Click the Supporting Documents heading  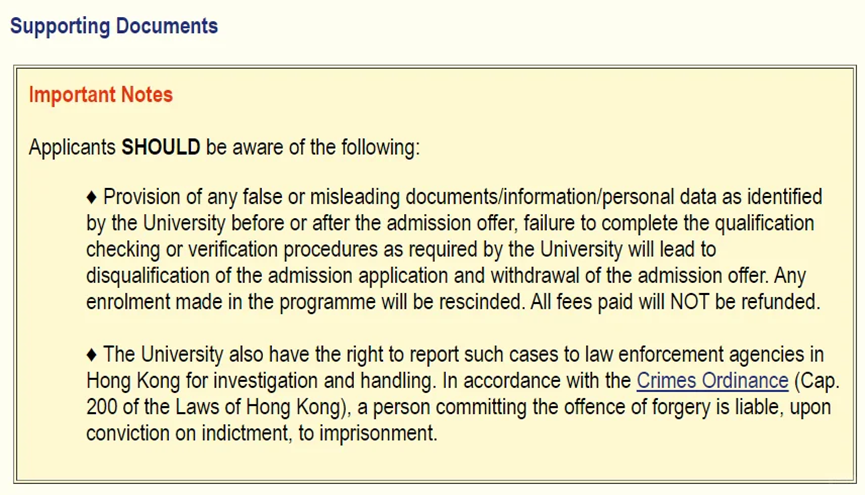pos(114,26)
